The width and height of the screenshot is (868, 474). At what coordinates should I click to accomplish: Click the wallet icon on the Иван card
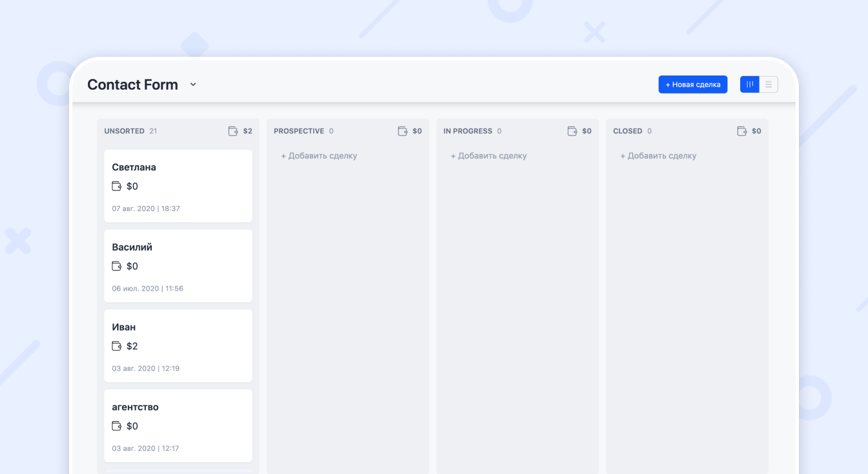pyautogui.click(x=116, y=346)
